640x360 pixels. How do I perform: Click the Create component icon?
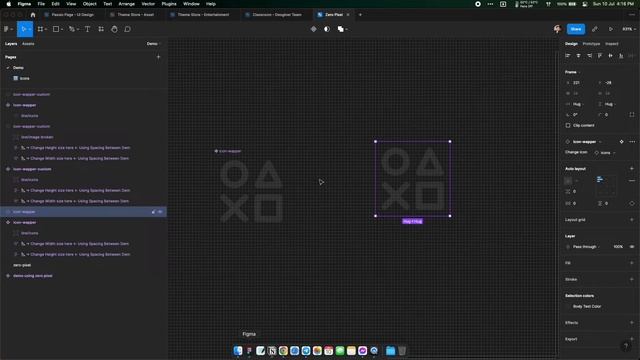pos(313,29)
